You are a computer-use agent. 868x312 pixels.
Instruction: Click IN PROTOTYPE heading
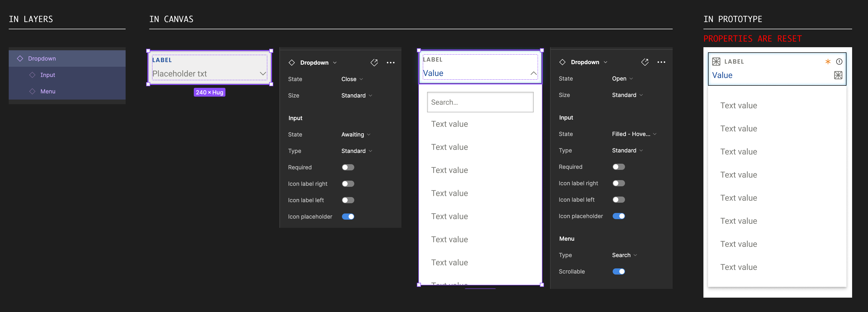coord(733,19)
